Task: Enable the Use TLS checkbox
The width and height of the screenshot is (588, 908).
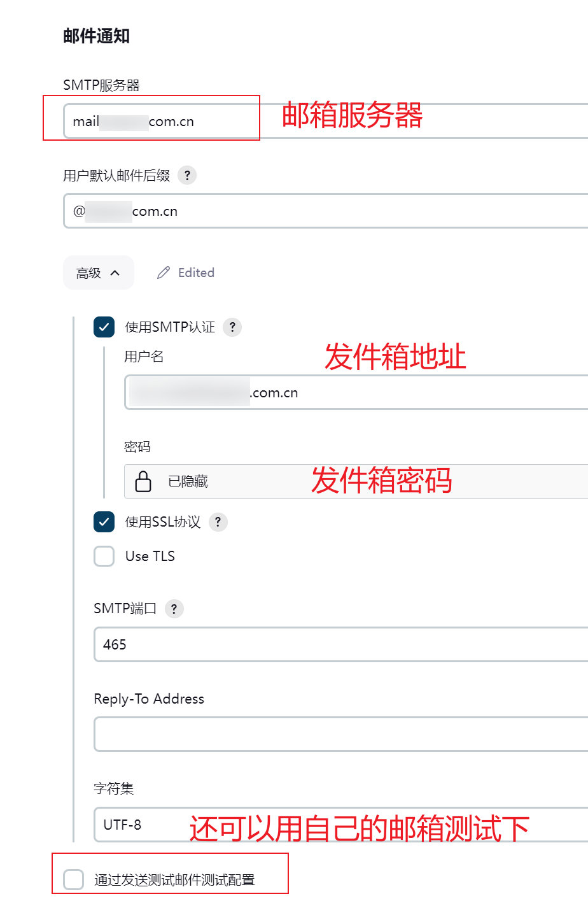Action: [104, 556]
